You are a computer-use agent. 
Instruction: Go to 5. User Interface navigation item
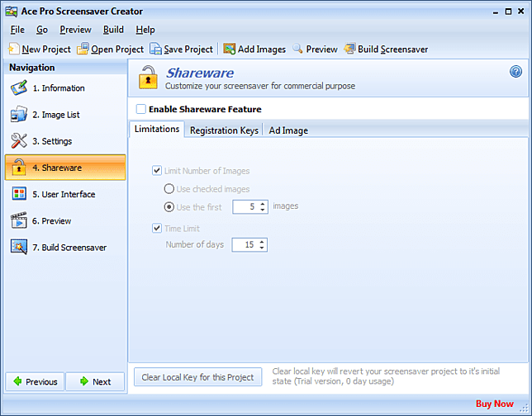tap(65, 194)
